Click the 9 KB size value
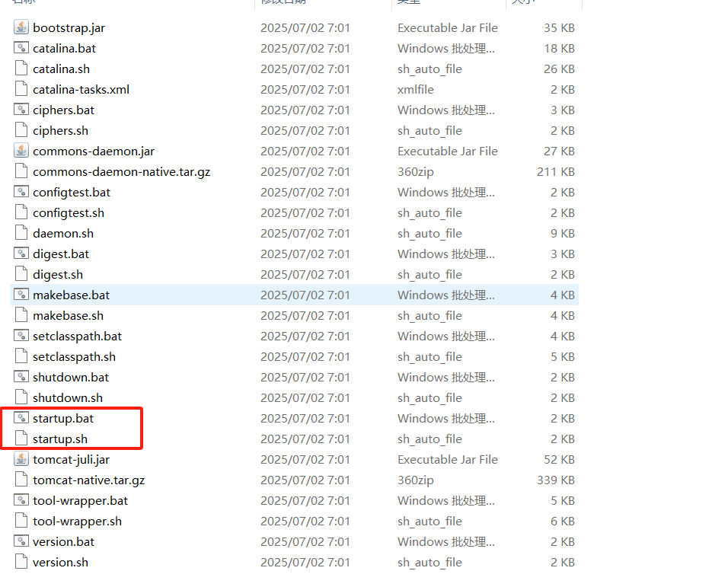728x587 pixels. [x=563, y=234]
